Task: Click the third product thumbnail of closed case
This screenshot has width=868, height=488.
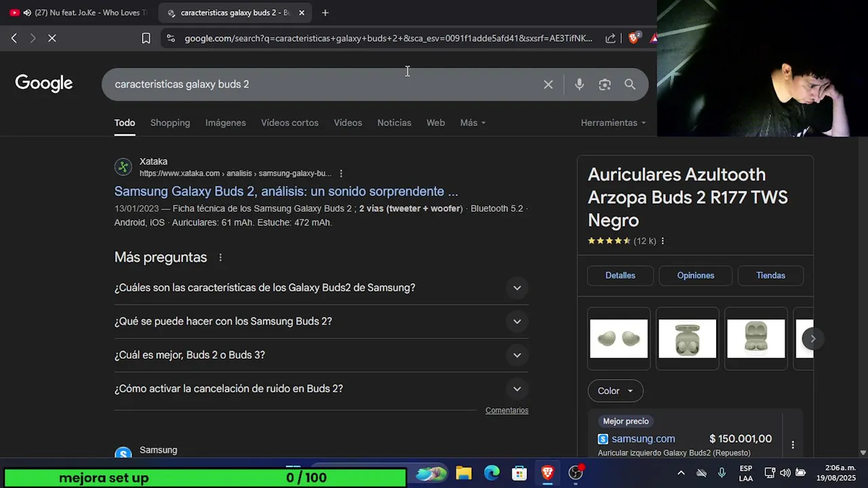Action: click(755, 339)
